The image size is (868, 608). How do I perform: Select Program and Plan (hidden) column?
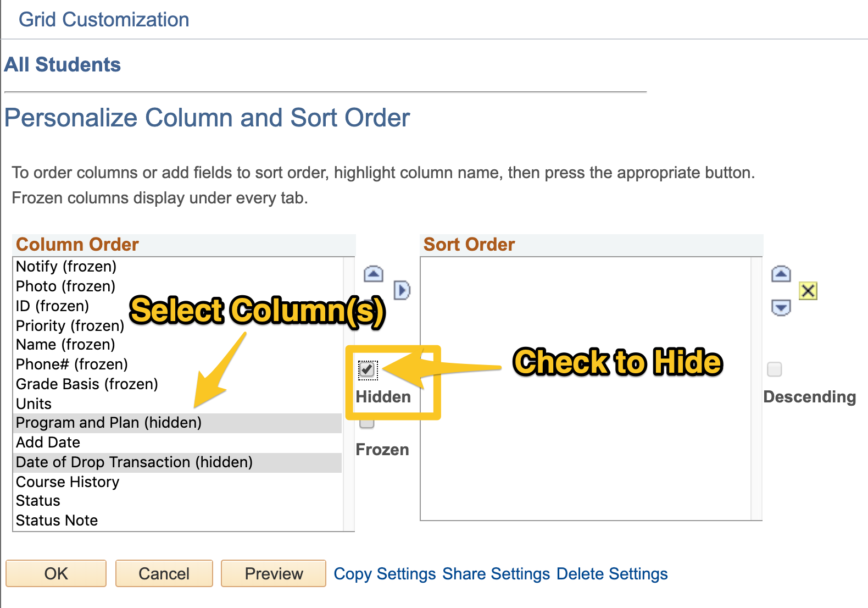[109, 423]
